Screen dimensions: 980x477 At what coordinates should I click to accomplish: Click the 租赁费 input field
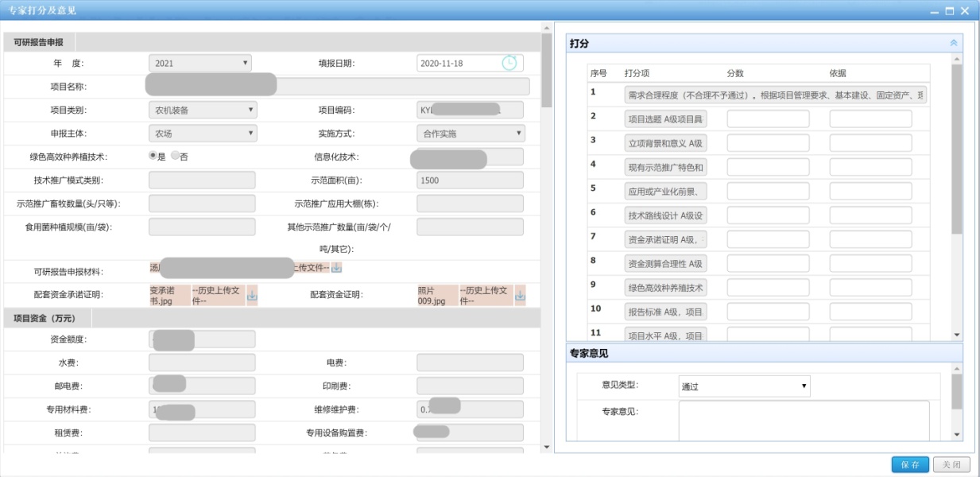point(202,433)
